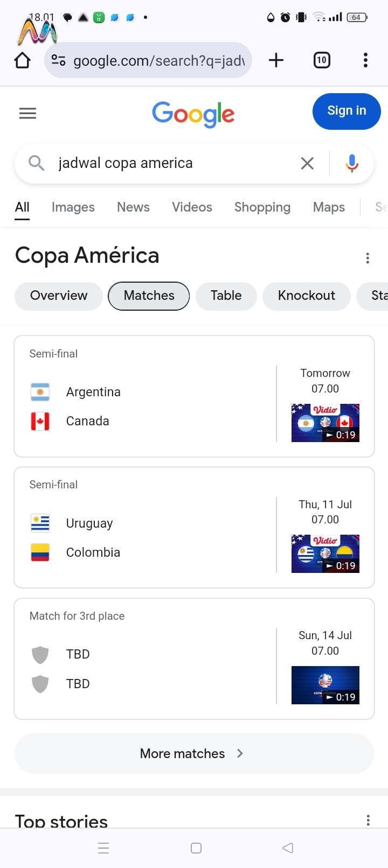Open Copa América panel more options
This screenshot has height=868, width=388.
click(x=368, y=258)
